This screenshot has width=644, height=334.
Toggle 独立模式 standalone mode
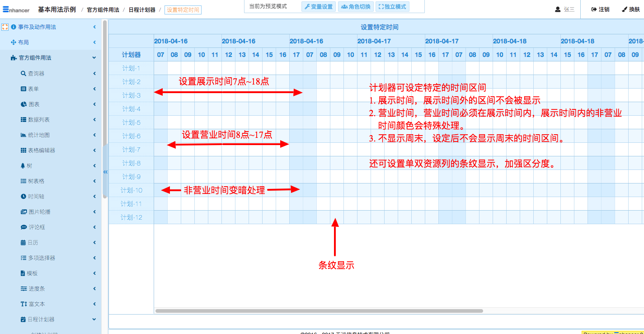(392, 7)
